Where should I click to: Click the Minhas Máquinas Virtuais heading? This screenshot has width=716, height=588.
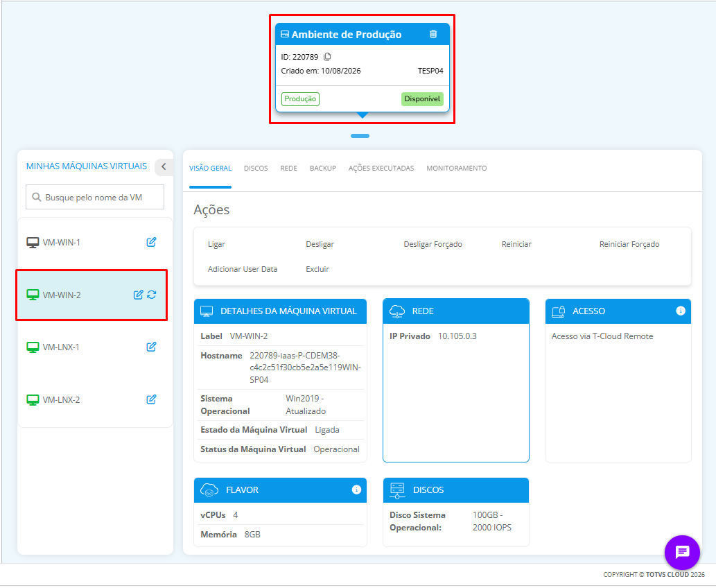tap(87, 166)
